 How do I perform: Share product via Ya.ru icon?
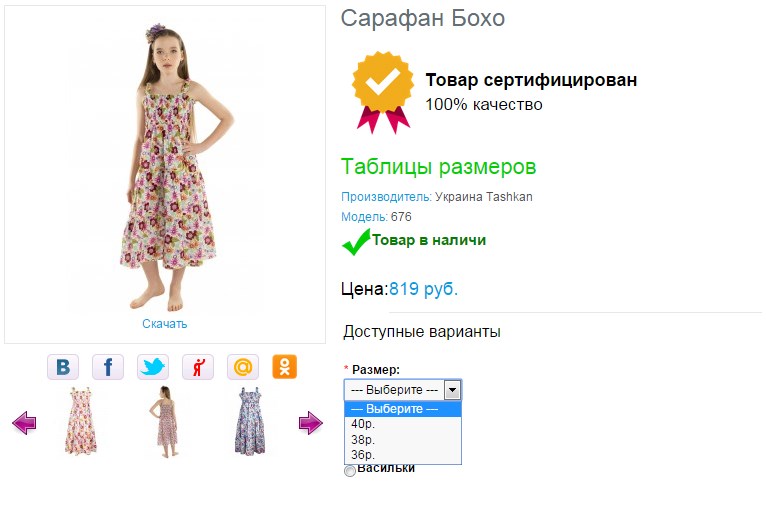click(198, 367)
